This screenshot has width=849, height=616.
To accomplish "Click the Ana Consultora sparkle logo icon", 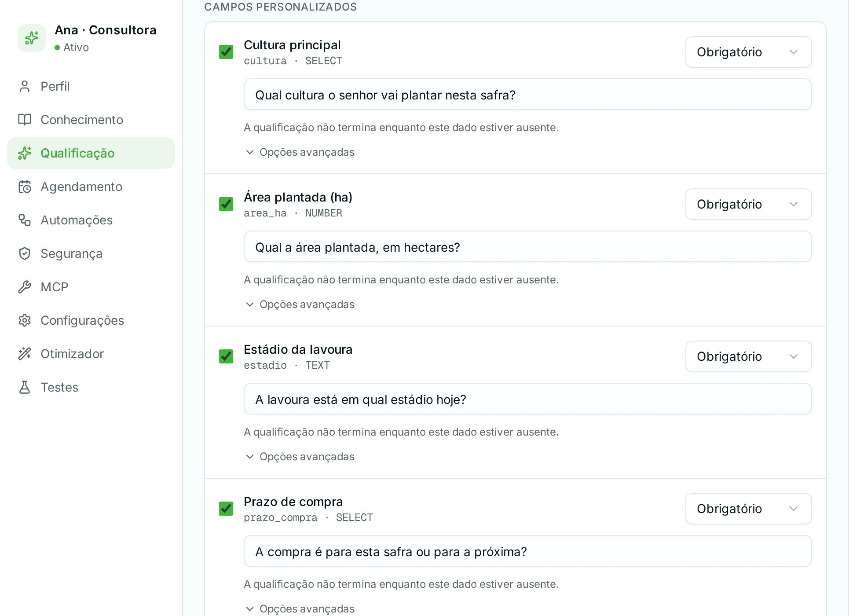I will click(x=32, y=38).
